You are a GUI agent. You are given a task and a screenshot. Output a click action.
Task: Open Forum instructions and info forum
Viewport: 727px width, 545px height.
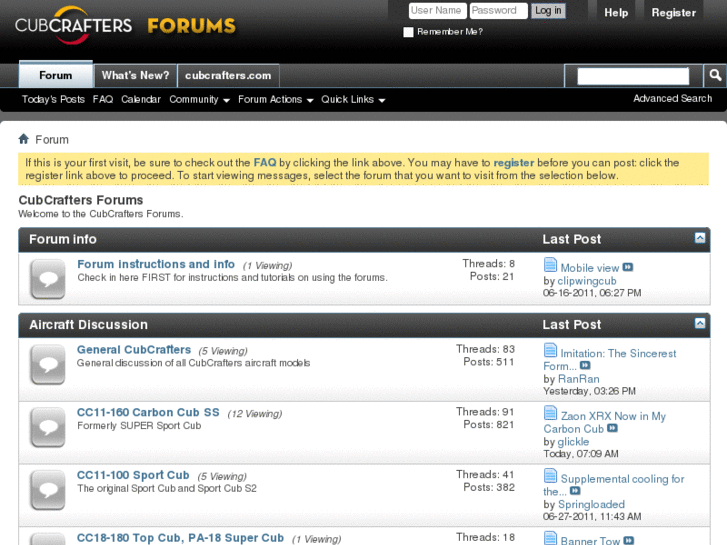(x=156, y=264)
